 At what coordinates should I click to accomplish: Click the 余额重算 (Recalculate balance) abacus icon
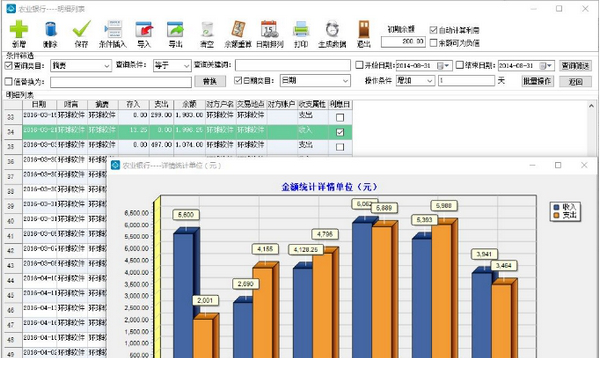click(238, 29)
